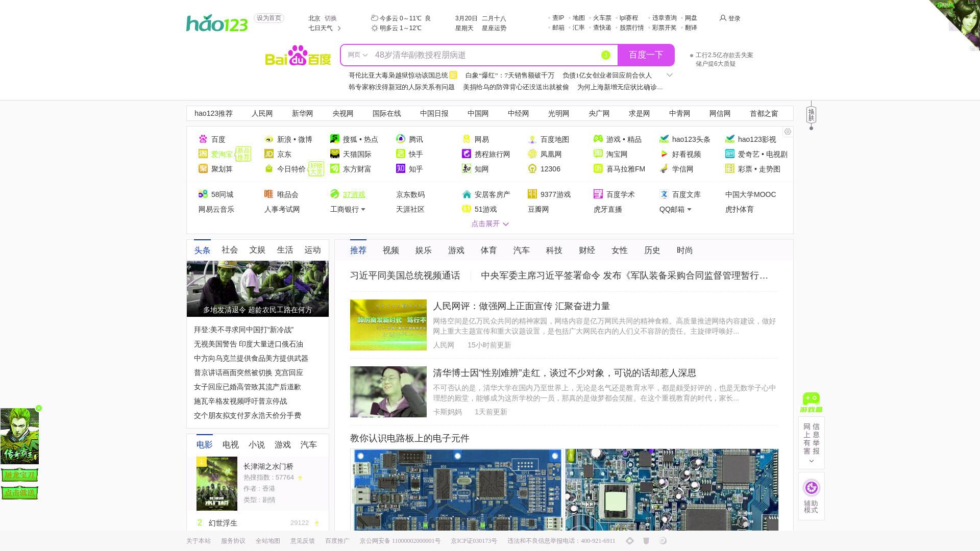Click the 切换 city link
The image size is (980, 551).
331,18
